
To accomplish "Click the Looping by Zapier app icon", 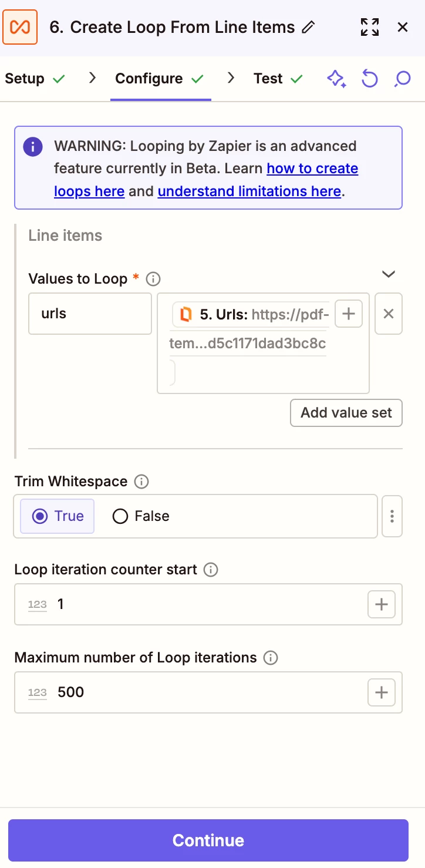I will (20, 27).
